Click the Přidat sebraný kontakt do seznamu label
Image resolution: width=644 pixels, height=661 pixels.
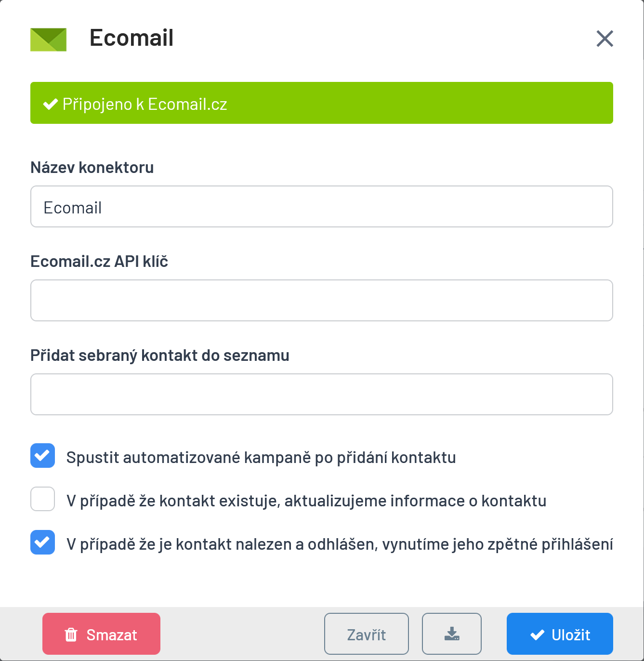tap(160, 356)
